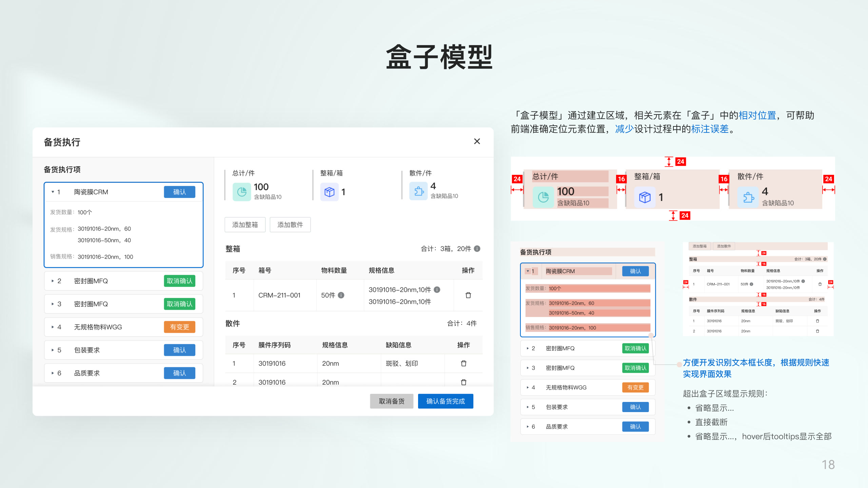Click 确认备货完成 button

[x=446, y=401]
